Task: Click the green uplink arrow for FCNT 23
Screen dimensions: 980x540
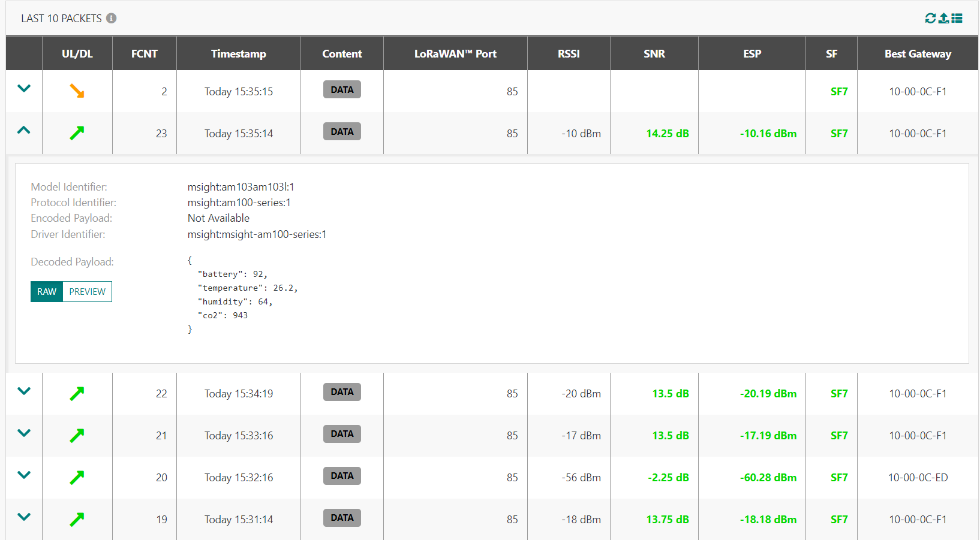Action: coord(77,133)
